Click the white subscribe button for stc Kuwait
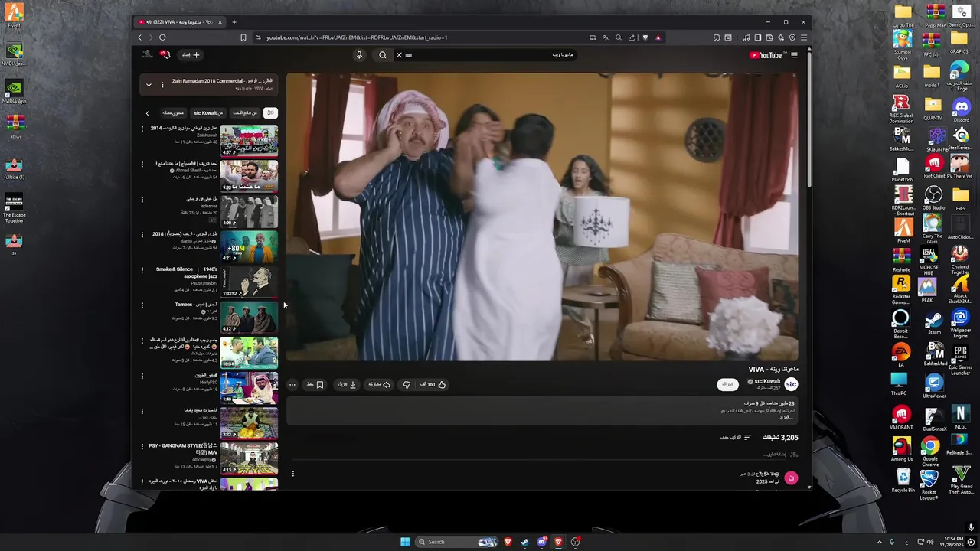The height and width of the screenshot is (551, 980). (x=728, y=384)
